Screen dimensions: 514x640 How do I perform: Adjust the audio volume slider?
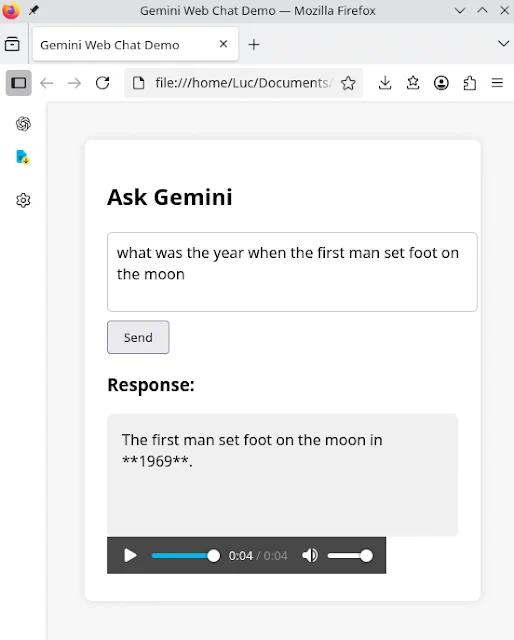[x=350, y=556]
